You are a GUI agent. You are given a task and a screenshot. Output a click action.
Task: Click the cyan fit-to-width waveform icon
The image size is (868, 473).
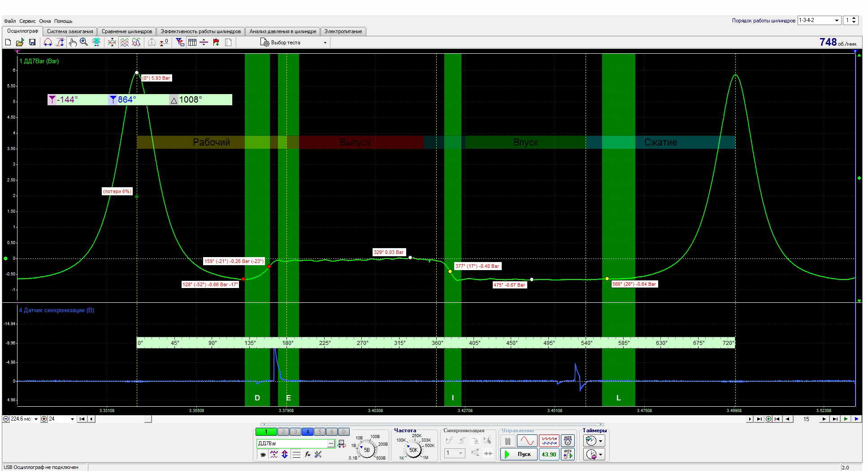(96, 42)
